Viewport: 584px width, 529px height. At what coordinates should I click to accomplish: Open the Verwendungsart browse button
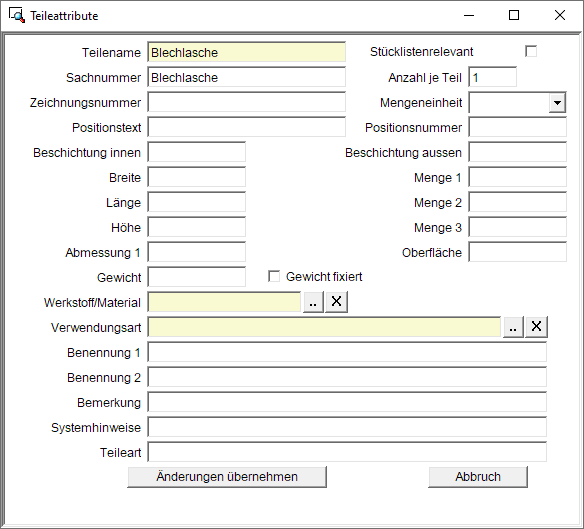(x=513, y=327)
